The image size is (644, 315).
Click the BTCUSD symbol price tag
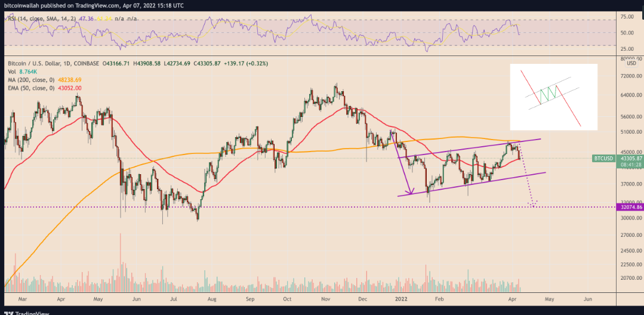tap(604, 158)
